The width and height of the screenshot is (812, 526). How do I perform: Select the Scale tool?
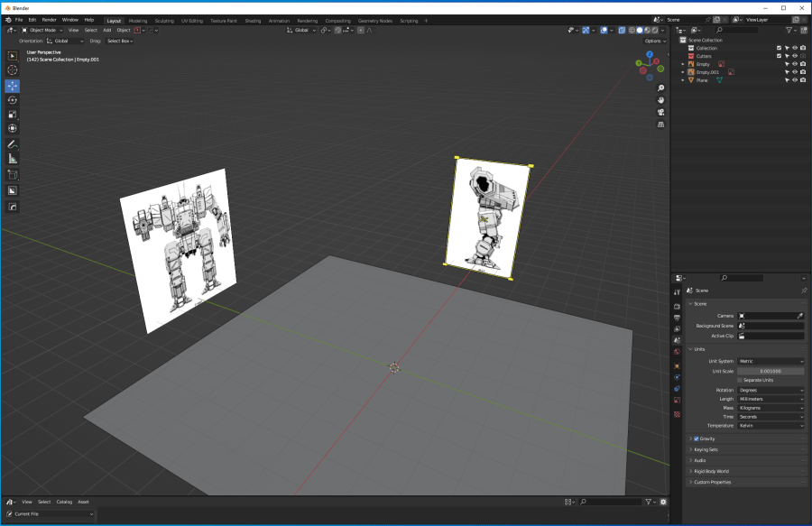pos(13,115)
